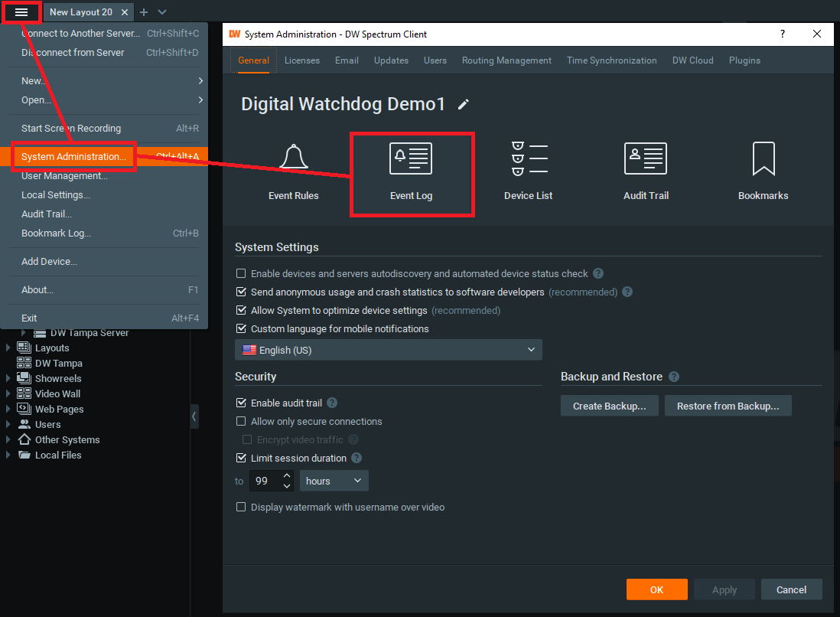840x617 pixels.
Task: Check Encrypt video traffic option
Action: pyautogui.click(x=247, y=439)
